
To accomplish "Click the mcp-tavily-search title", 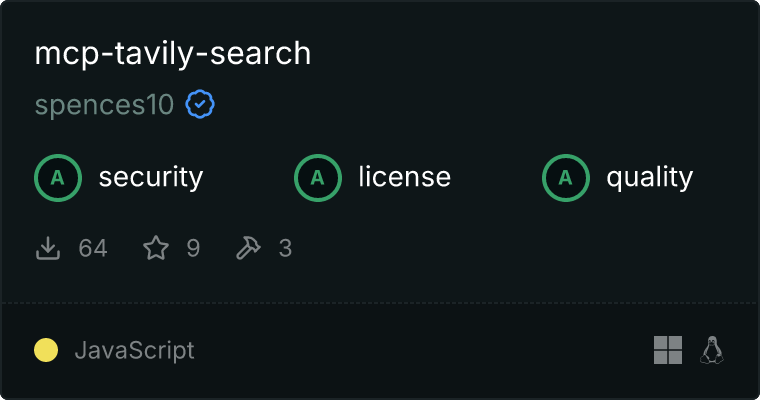I will point(173,54).
